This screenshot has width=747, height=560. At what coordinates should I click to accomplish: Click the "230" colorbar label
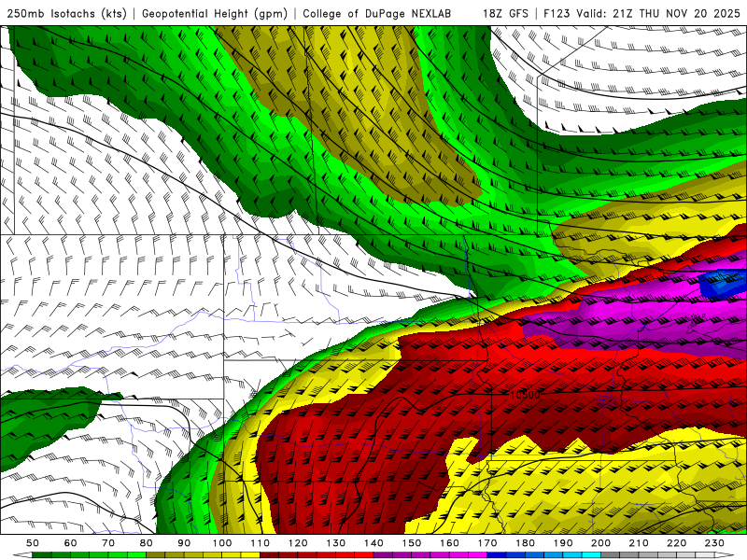(x=714, y=543)
